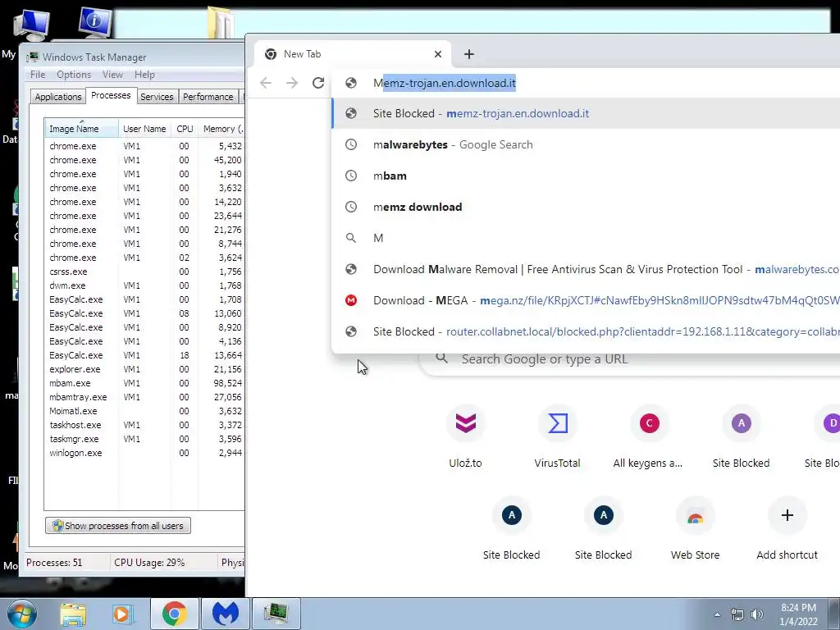840x630 pixels.
Task: Select the mbamtray.exe process row
Action: click(144, 397)
